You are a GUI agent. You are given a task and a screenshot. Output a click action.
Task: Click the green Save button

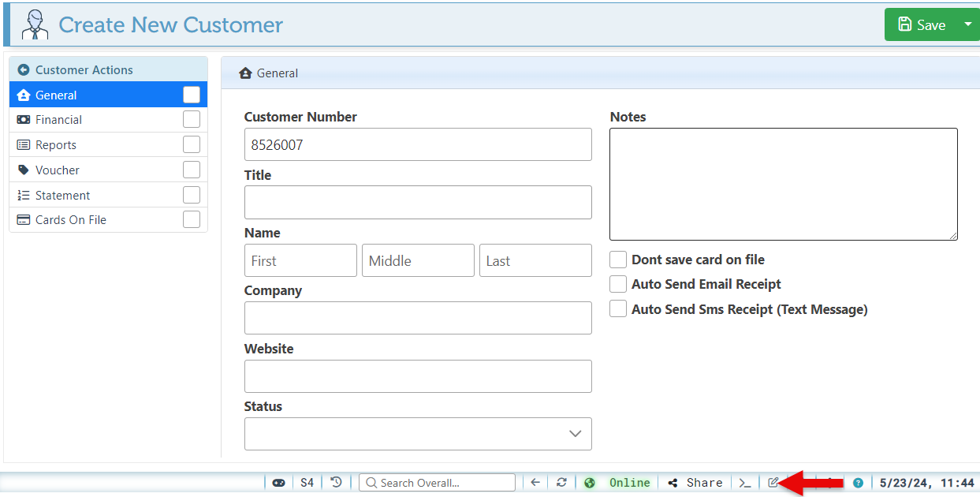coord(921,25)
